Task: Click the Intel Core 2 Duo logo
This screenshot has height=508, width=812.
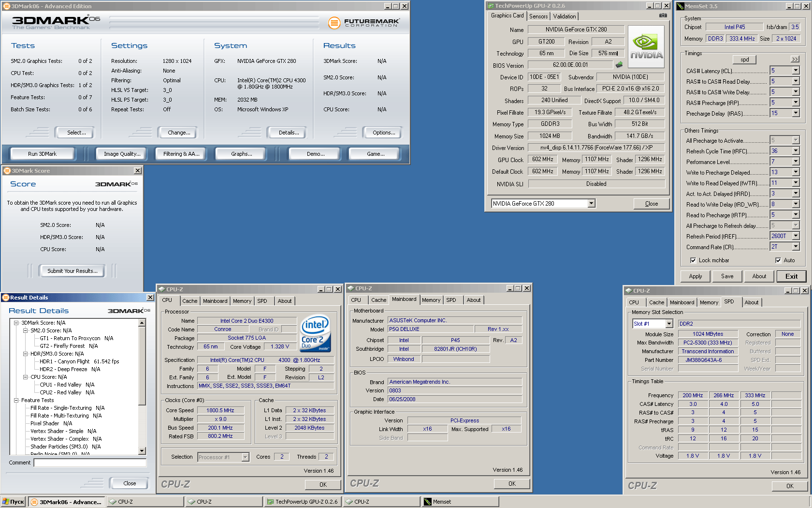Action: [x=315, y=333]
